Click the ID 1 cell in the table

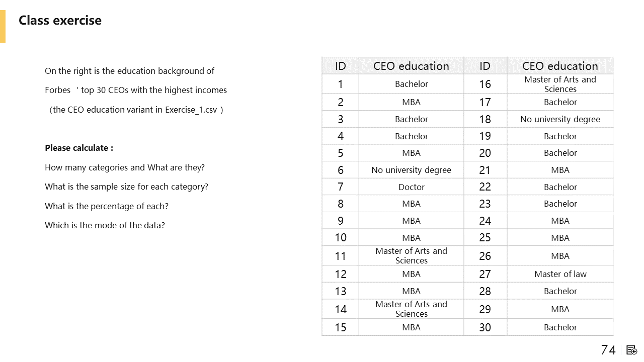pos(341,84)
